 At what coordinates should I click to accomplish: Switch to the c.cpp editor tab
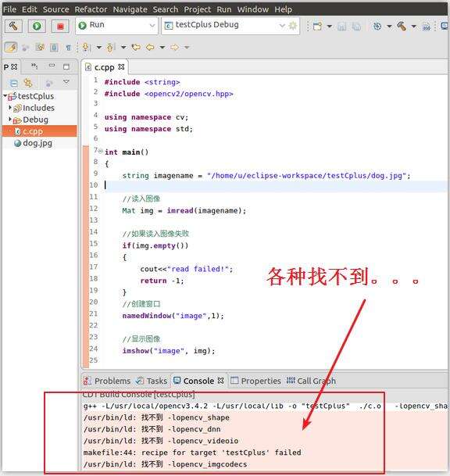pos(104,67)
